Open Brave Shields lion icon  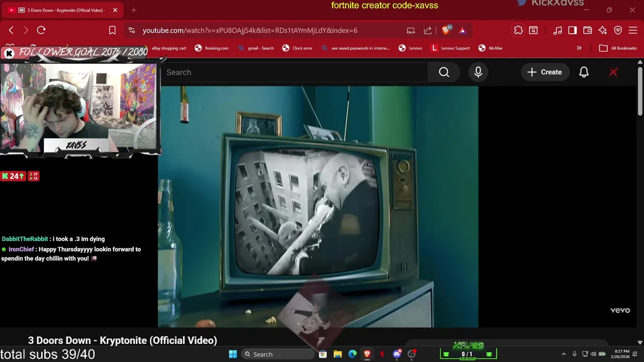(x=446, y=30)
